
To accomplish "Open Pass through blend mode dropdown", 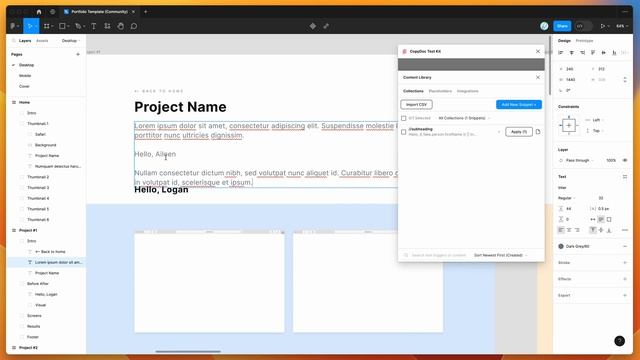I will tap(580, 160).
